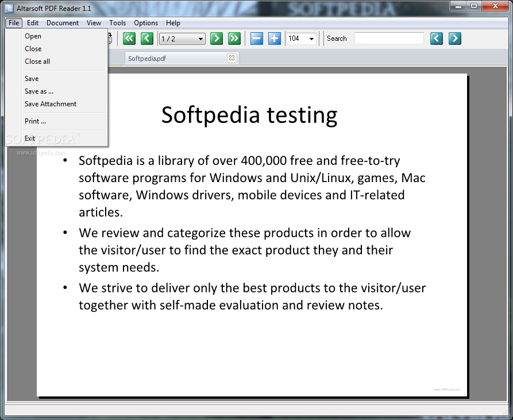
Task: Select Save as ... menu entry
Action: [56, 91]
